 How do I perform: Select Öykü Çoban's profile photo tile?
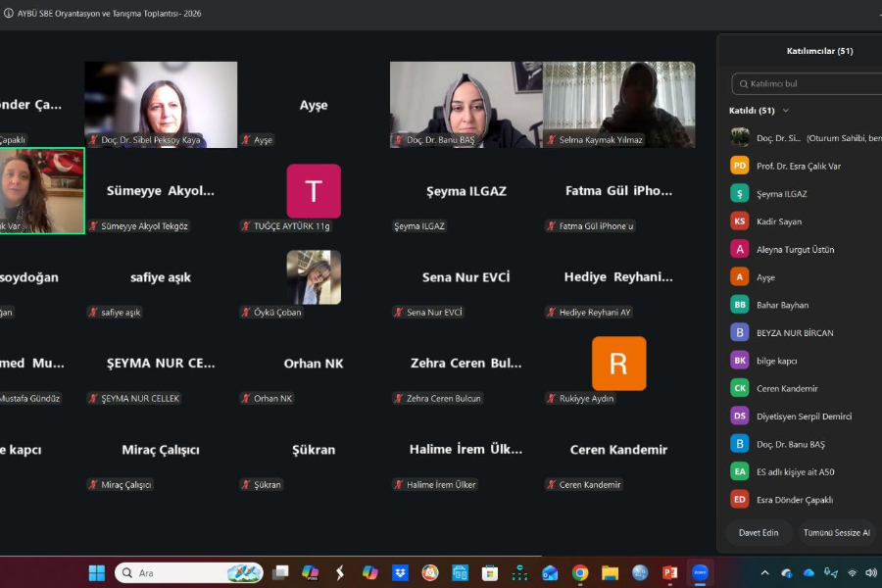(314, 277)
